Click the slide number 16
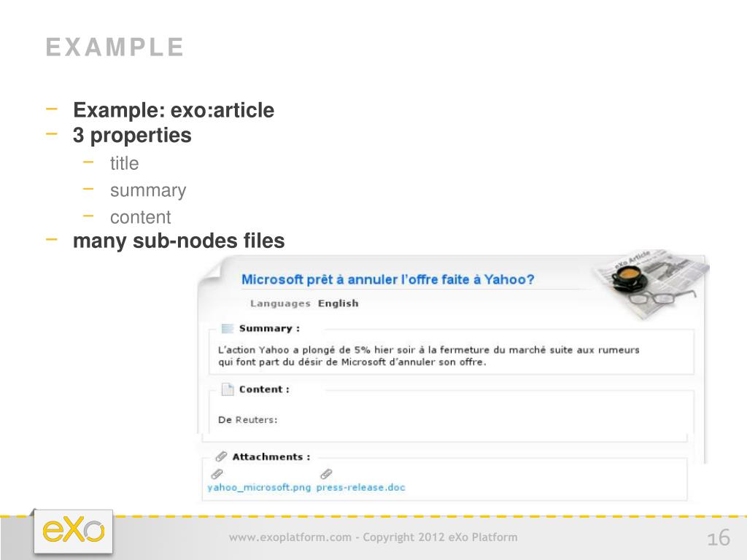747x560 pixels. tap(719, 538)
